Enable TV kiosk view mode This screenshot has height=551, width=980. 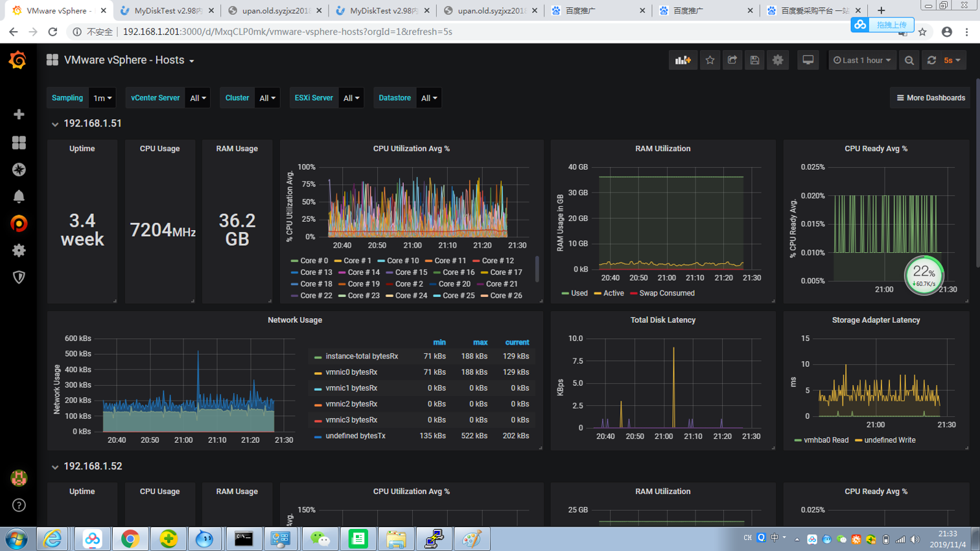(808, 60)
